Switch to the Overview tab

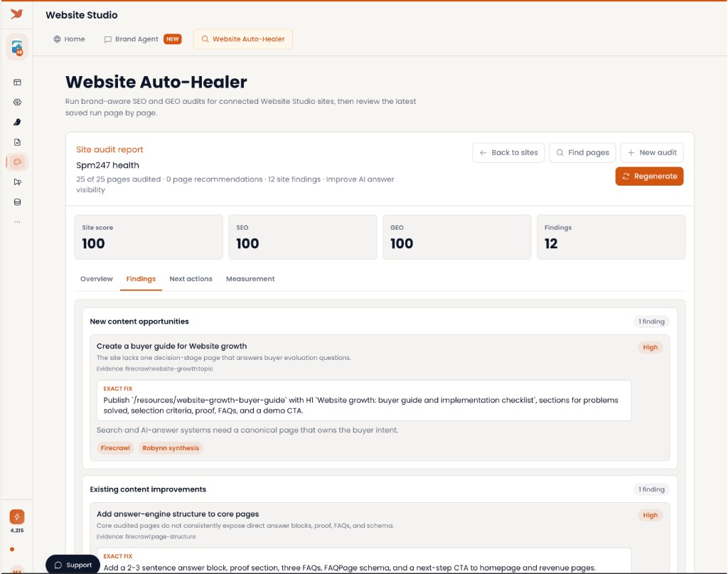coord(97,279)
